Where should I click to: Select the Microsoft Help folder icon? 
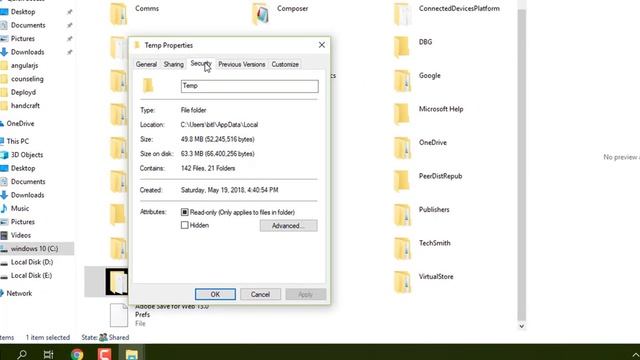pos(402,113)
